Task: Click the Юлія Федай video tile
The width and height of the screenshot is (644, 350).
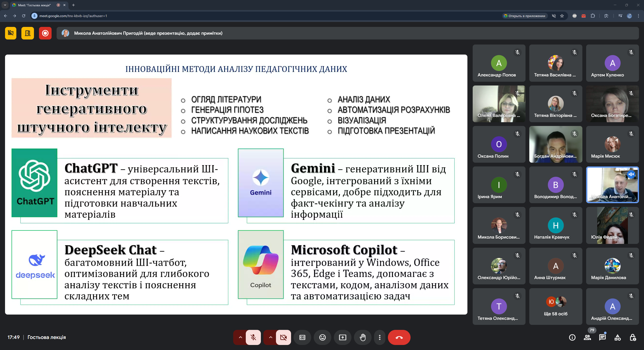Action: 612,226
